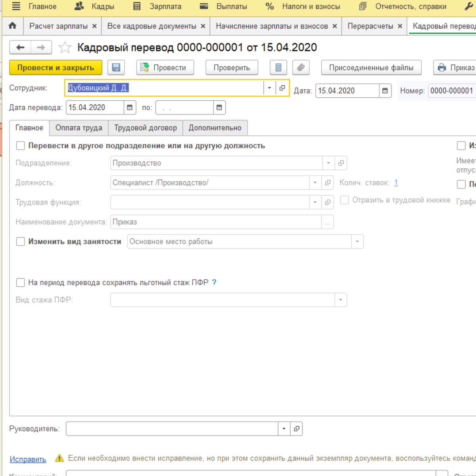Expand the Должность dropdown

point(315,183)
